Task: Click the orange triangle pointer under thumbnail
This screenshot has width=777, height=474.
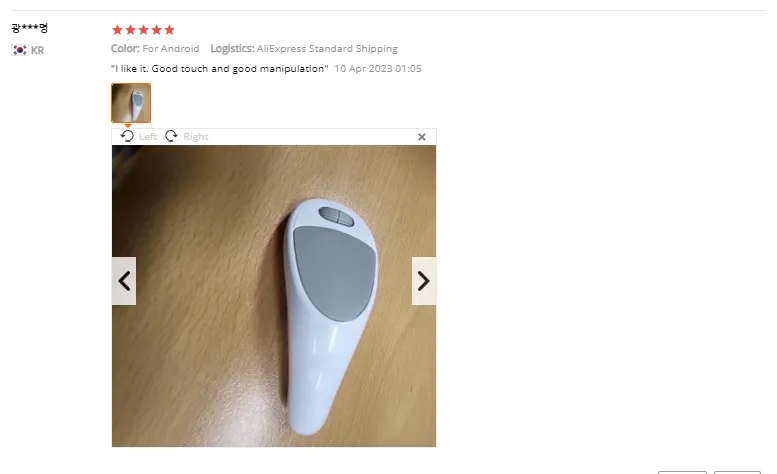Action: click(x=128, y=126)
